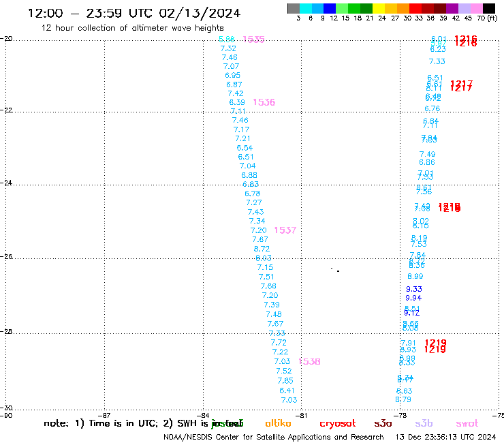Image resolution: width=504 pixels, height=443 pixels.
Task: Click wave height value 7.66
Action: (268, 286)
